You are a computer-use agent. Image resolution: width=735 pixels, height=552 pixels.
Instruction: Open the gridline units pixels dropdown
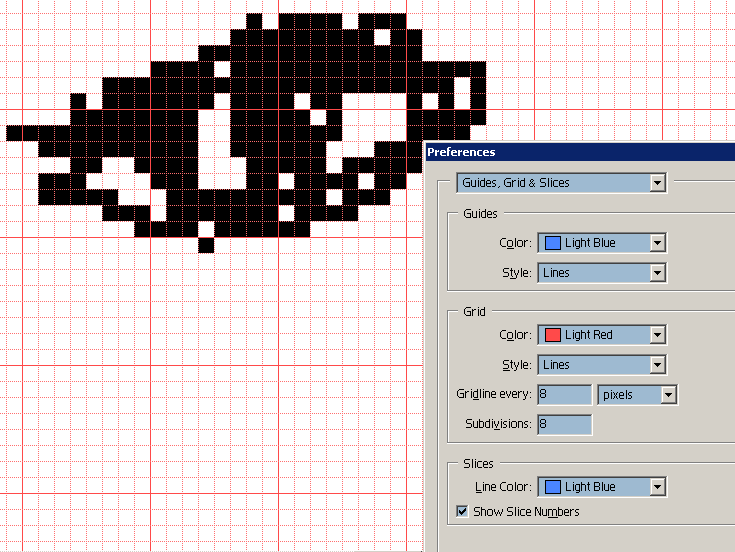tap(638, 395)
